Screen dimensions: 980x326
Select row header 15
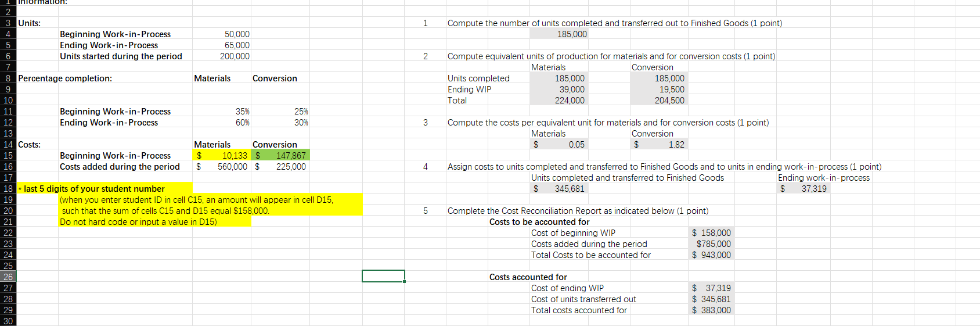8,156
